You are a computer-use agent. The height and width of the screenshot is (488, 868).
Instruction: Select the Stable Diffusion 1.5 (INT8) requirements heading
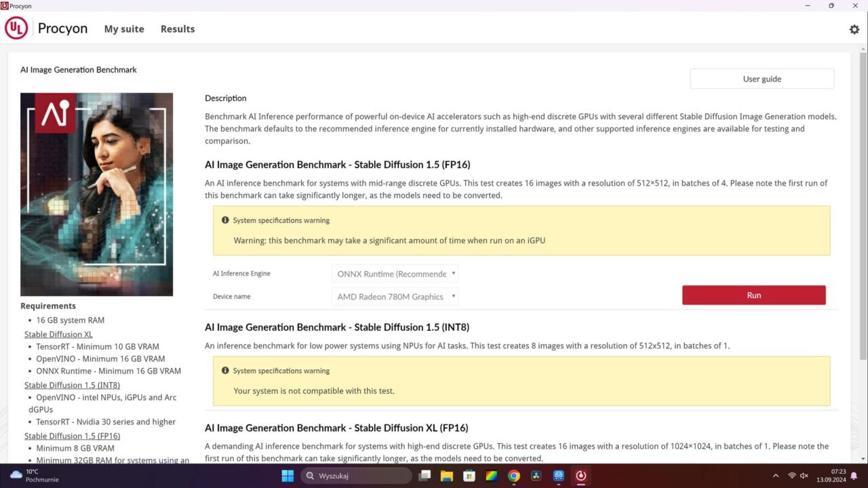click(72, 385)
